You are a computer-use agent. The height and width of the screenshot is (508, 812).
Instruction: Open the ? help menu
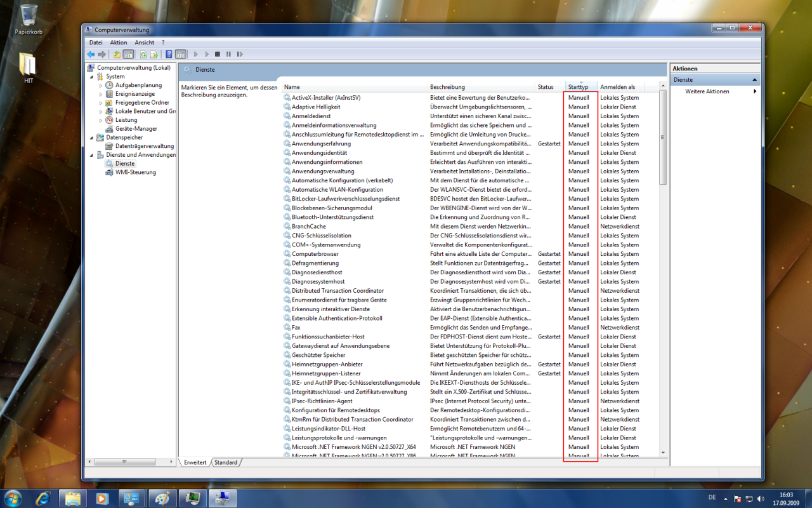(163, 43)
